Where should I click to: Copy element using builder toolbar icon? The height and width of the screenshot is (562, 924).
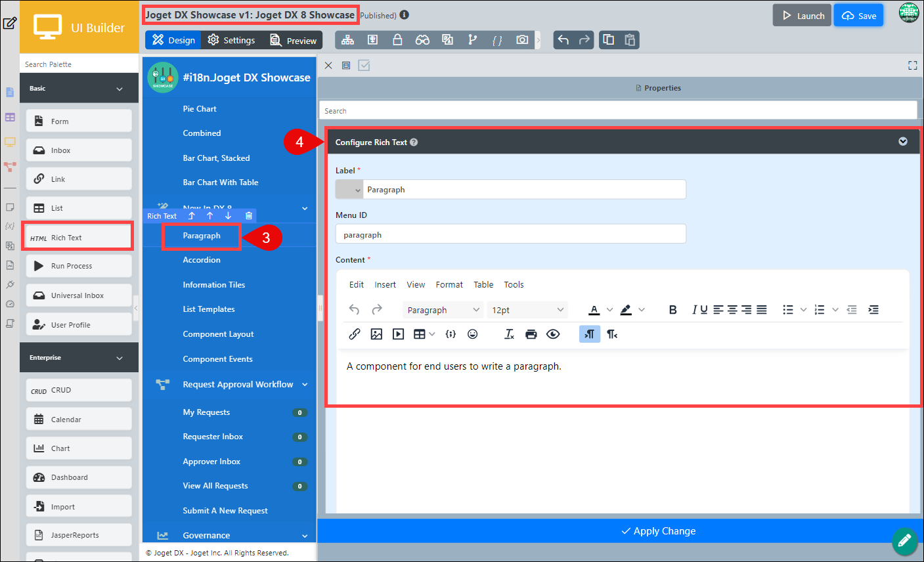point(609,40)
